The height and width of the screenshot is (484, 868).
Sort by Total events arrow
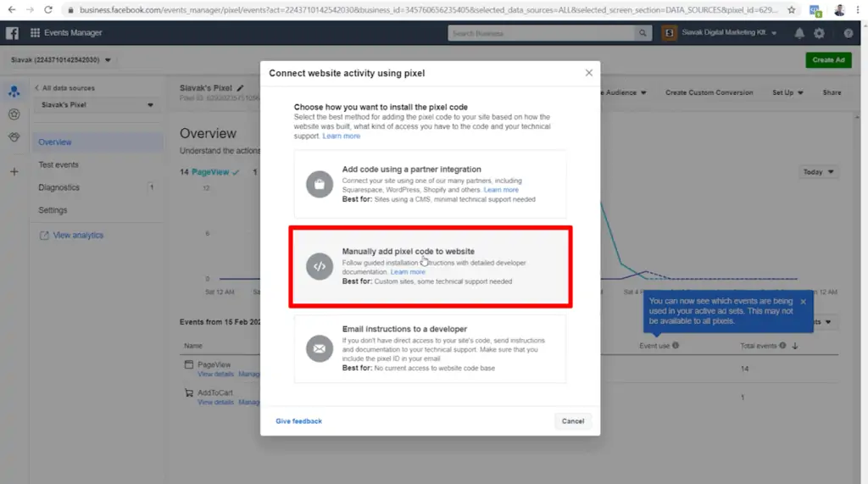795,346
